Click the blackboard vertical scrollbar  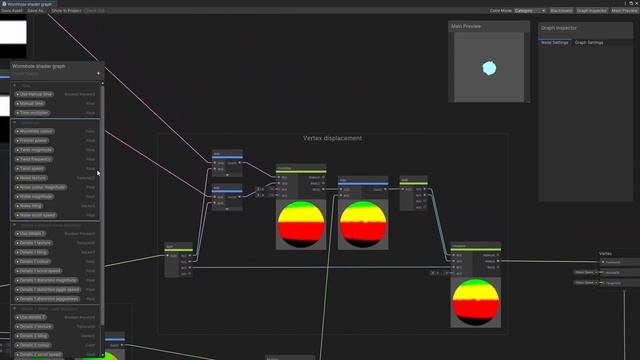click(x=102, y=206)
